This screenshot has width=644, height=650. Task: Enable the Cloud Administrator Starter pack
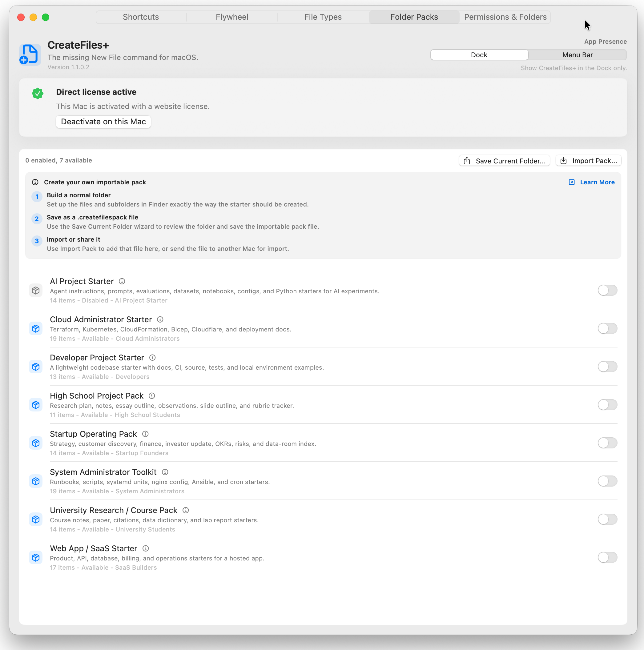[x=607, y=328]
